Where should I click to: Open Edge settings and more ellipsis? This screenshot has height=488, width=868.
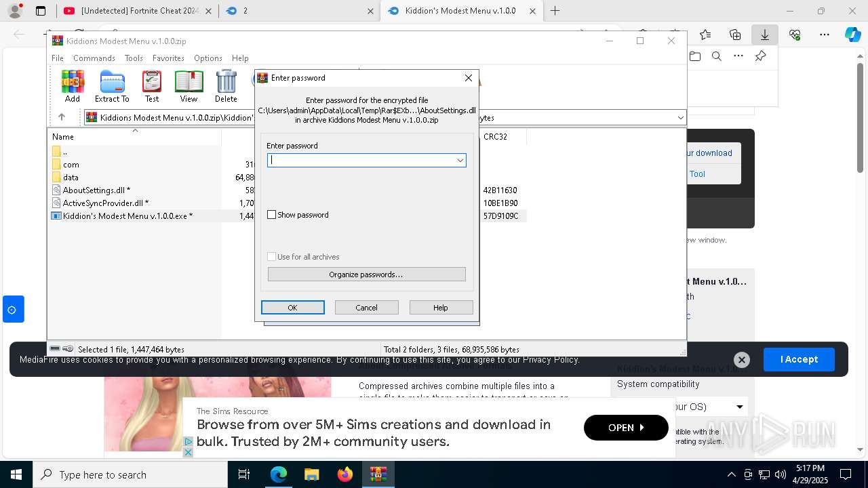point(825,35)
